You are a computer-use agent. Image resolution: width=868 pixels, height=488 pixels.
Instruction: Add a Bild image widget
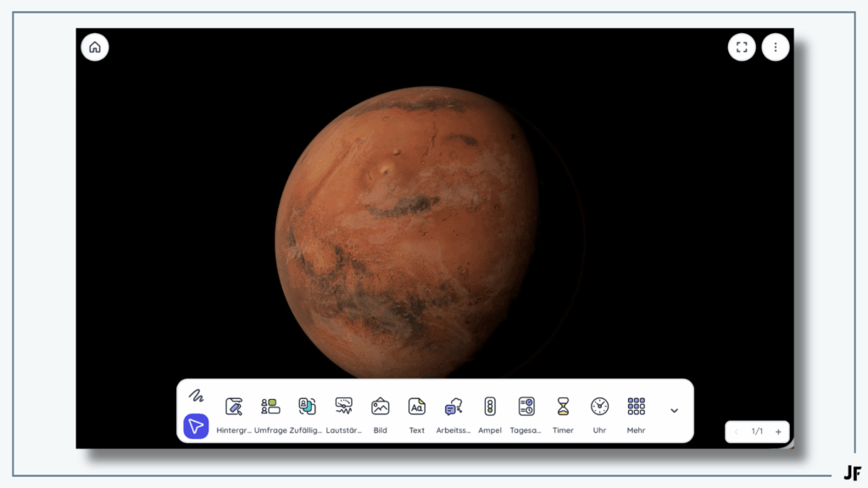381,412
